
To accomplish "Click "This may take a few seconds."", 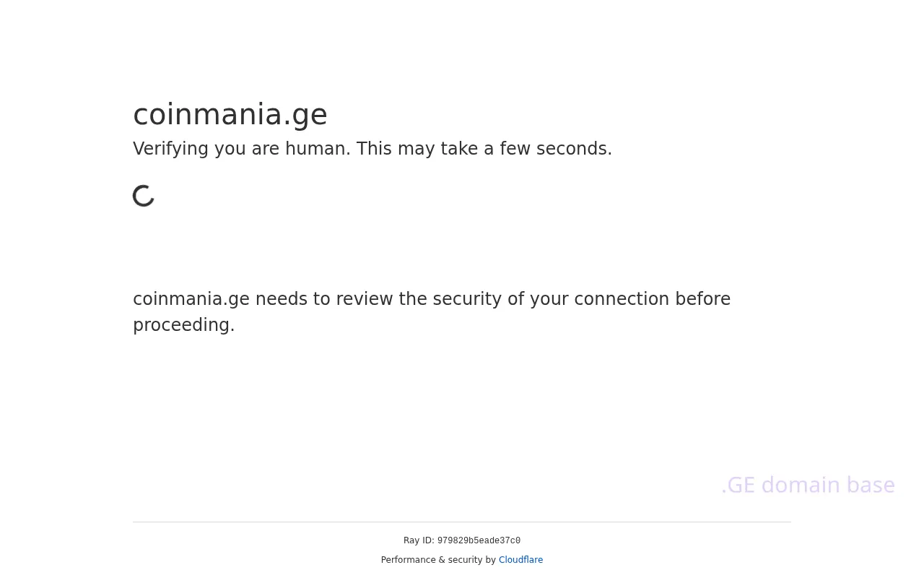I will click(484, 149).
